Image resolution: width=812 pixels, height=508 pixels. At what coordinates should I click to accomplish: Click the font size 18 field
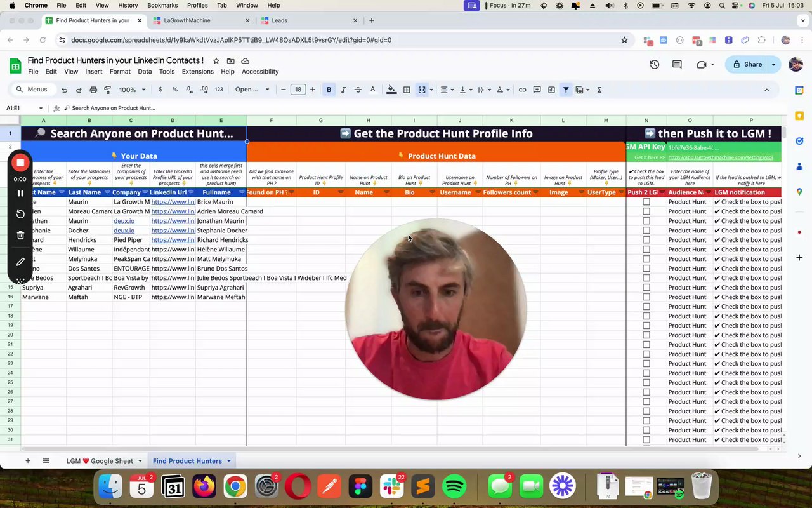point(298,90)
